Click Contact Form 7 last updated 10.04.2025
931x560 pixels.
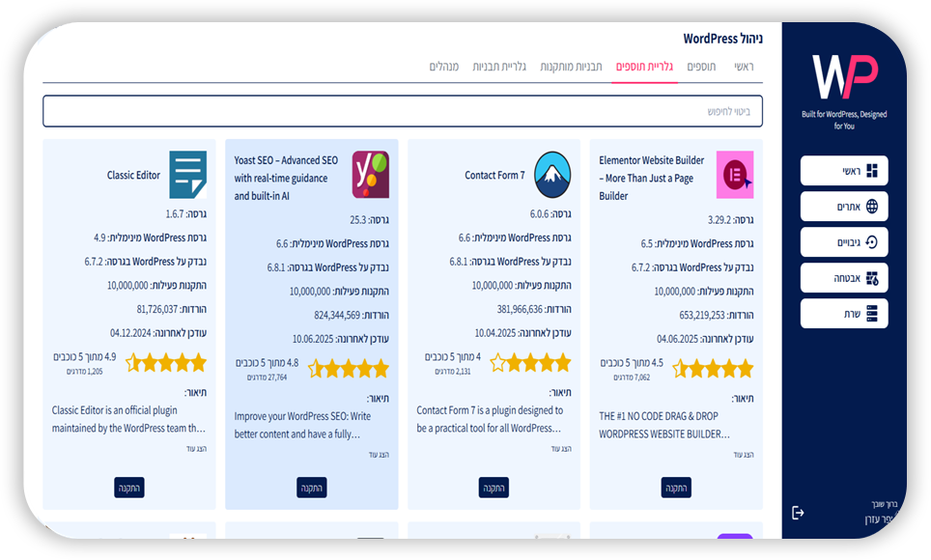pyautogui.click(x=522, y=333)
